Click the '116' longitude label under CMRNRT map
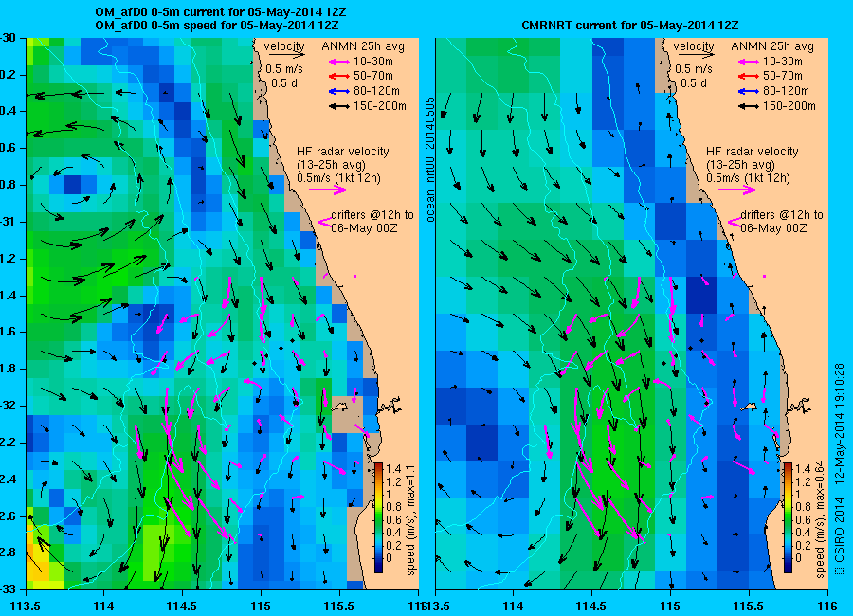This screenshot has width=853, height=616. click(x=827, y=606)
